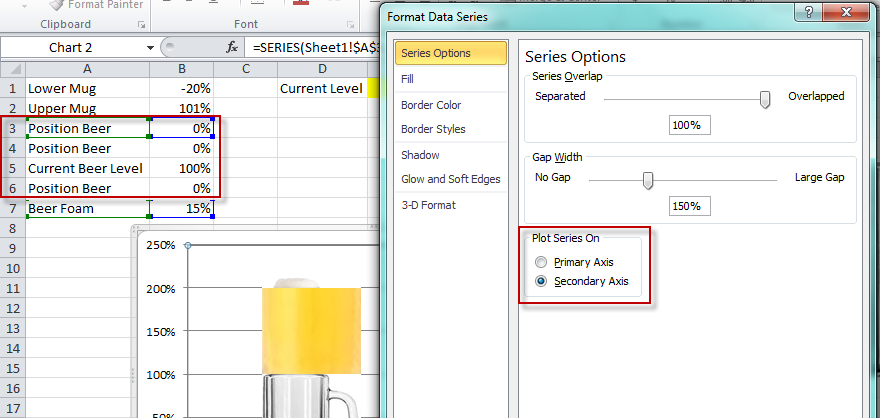
Task: Click the Insert Function fx icon
Action: tap(232, 47)
